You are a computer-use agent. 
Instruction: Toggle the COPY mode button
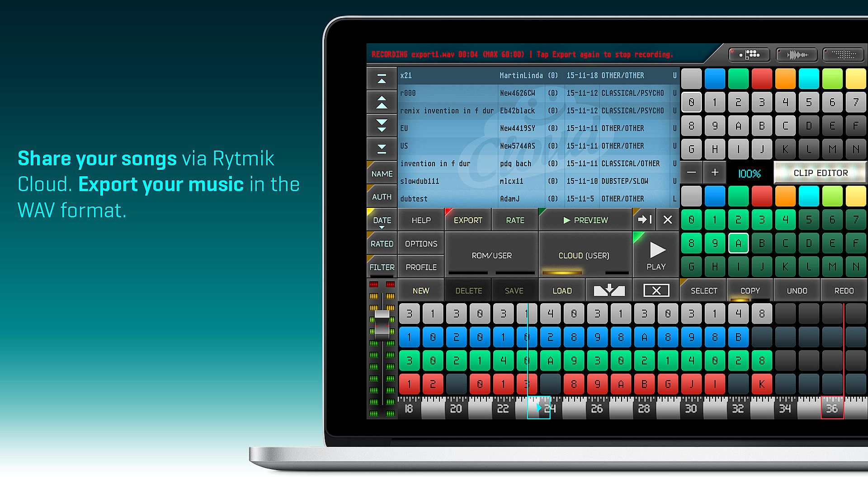pyautogui.click(x=750, y=291)
